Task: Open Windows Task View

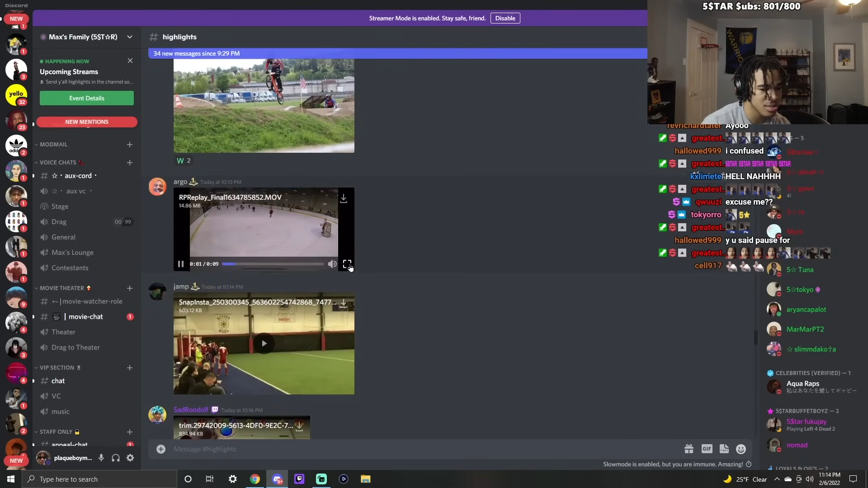Action: point(210,479)
